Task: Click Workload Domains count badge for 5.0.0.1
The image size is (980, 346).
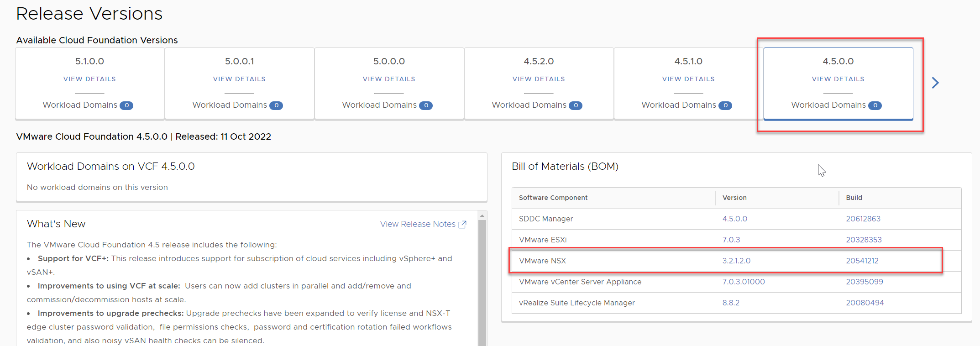Action: [276, 105]
